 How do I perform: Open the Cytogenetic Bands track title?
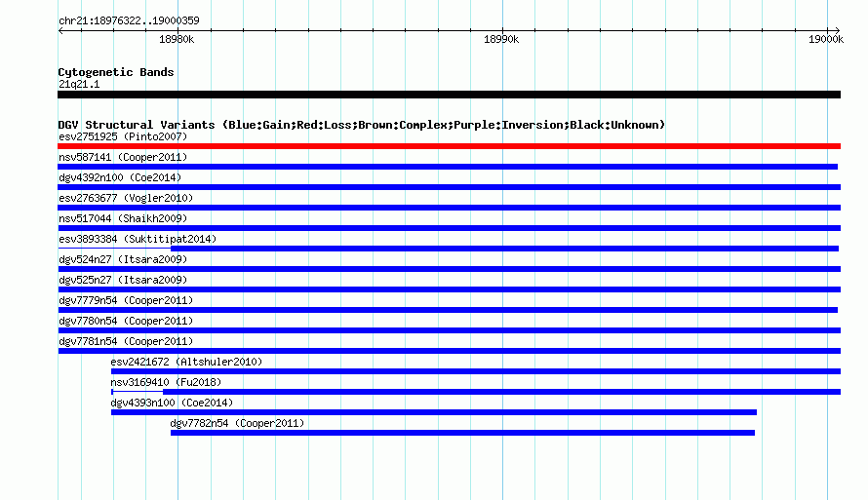pos(116,72)
